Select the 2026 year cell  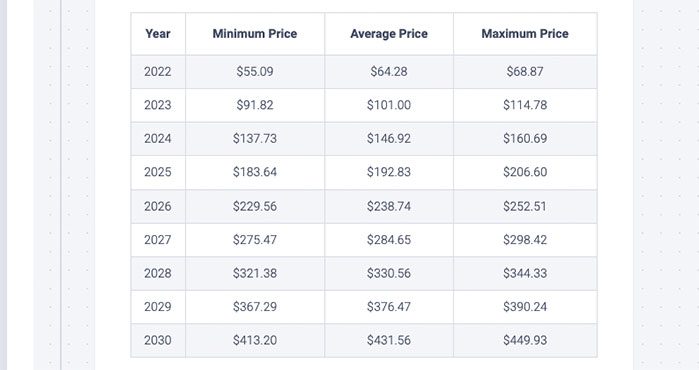(x=158, y=206)
